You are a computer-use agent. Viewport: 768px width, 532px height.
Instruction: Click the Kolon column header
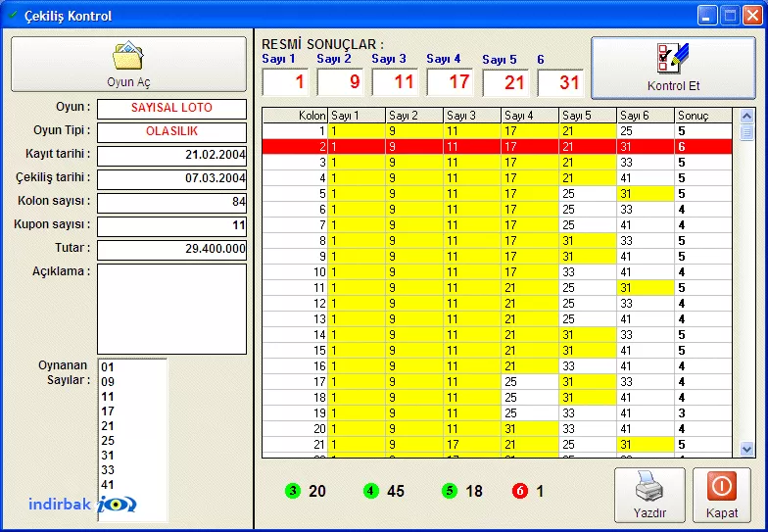click(x=295, y=116)
